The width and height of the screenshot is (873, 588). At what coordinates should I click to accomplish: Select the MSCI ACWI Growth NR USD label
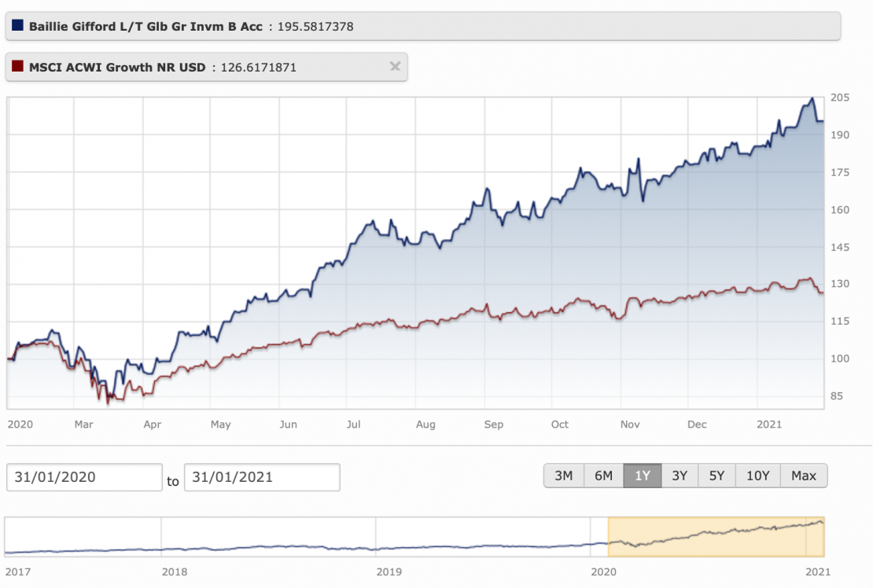(x=117, y=67)
